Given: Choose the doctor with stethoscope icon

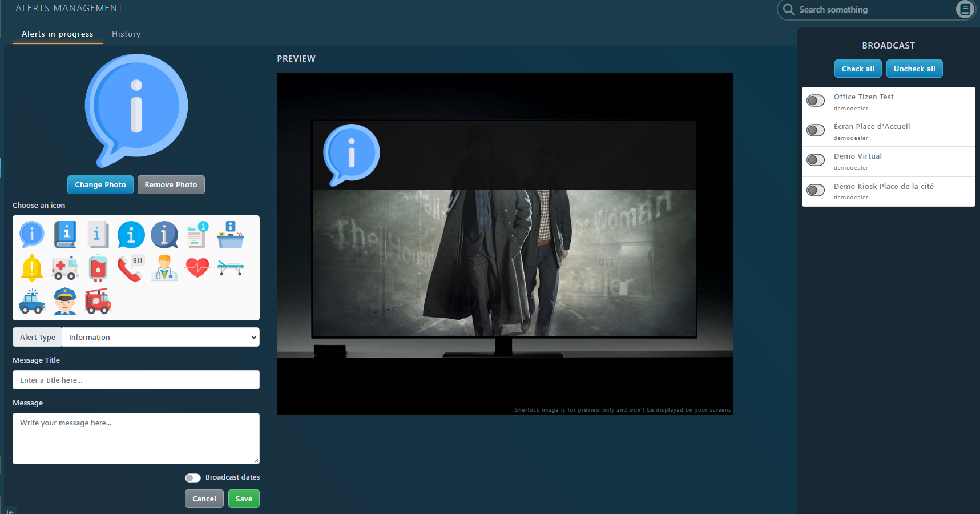Looking at the screenshot, I should click(164, 268).
